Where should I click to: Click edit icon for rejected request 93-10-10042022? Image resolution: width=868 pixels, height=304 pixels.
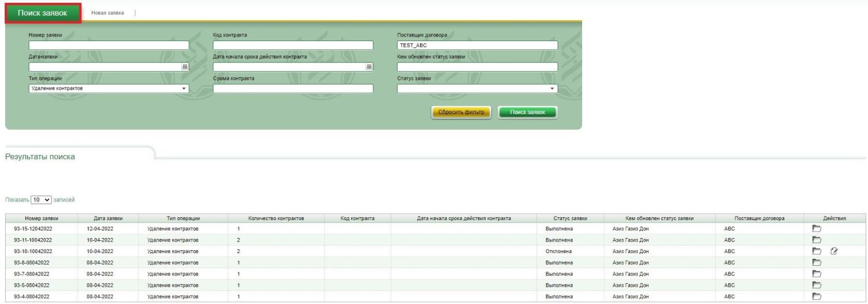coord(834,251)
